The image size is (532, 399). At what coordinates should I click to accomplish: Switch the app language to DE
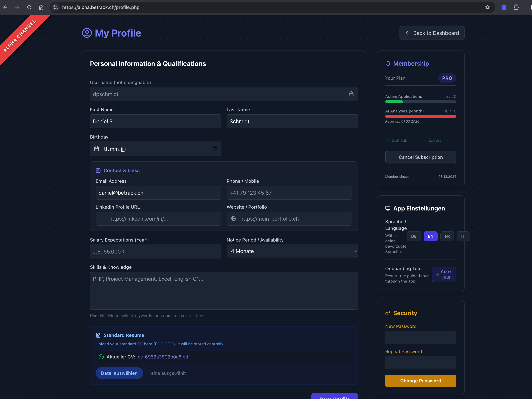414,236
